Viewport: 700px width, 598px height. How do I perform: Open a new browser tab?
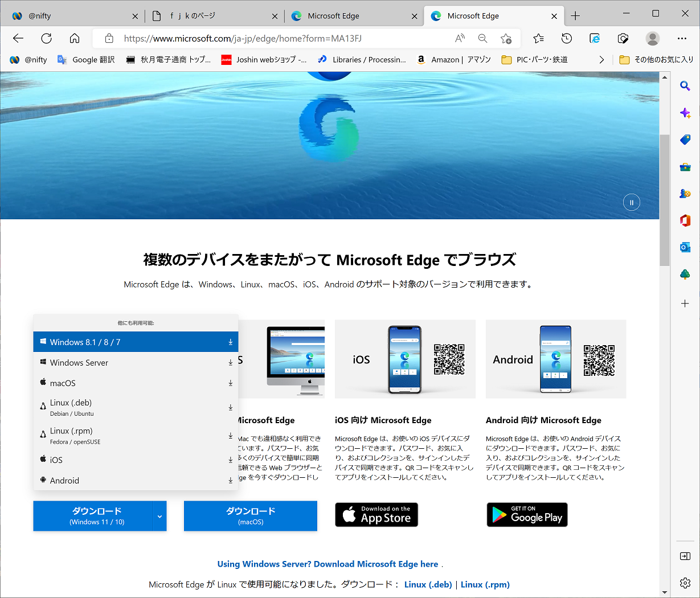click(575, 16)
